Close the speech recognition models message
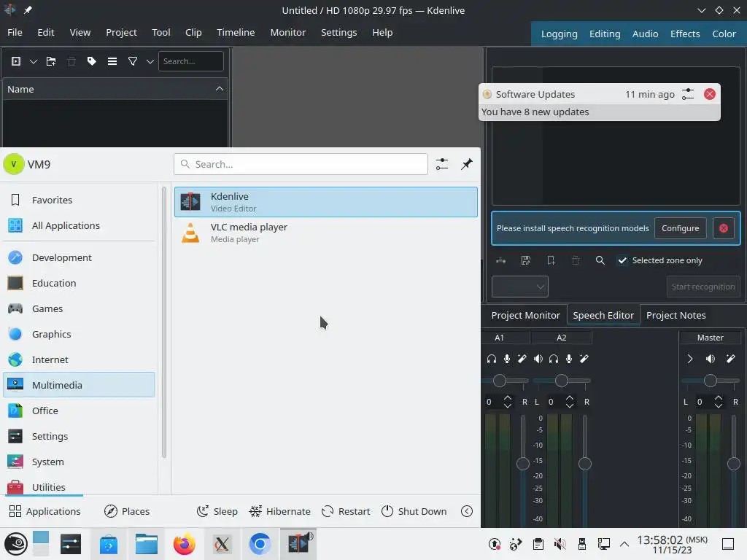This screenshot has height=560, width=747. pyautogui.click(x=723, y=228)
